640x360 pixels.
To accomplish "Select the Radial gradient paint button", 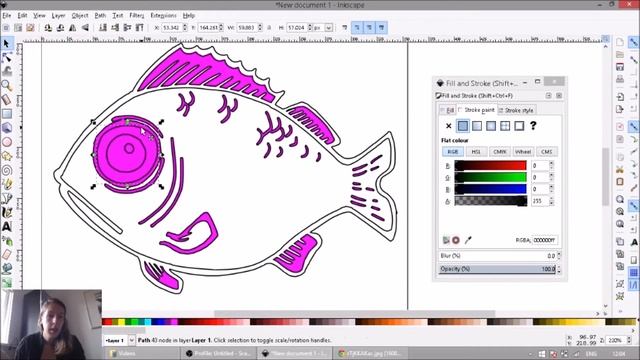I will click(491, 126).
